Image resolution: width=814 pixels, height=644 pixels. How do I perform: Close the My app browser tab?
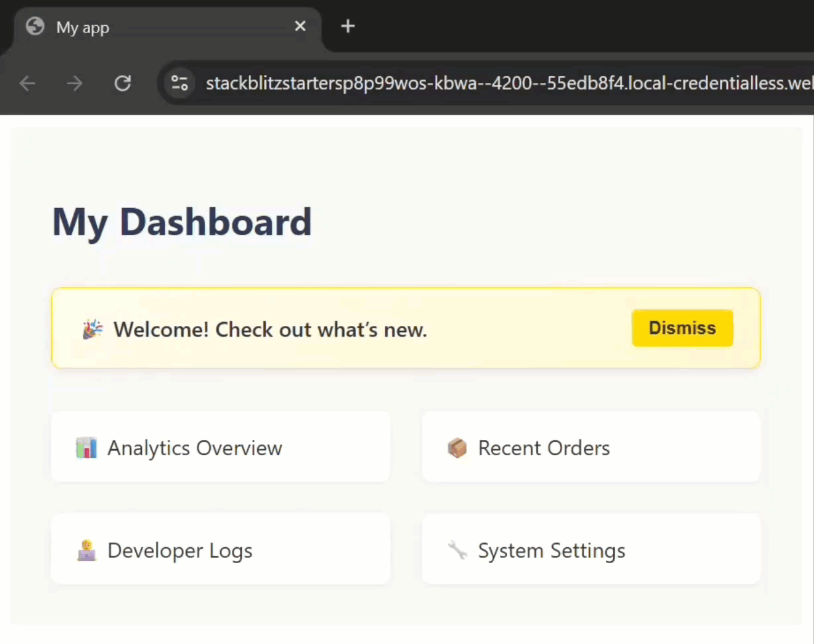(x=300, y=27)
